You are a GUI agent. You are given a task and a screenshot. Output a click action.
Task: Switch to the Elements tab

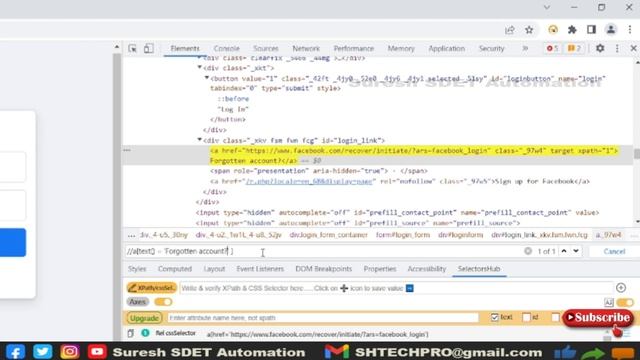click(x=185, y=48)
